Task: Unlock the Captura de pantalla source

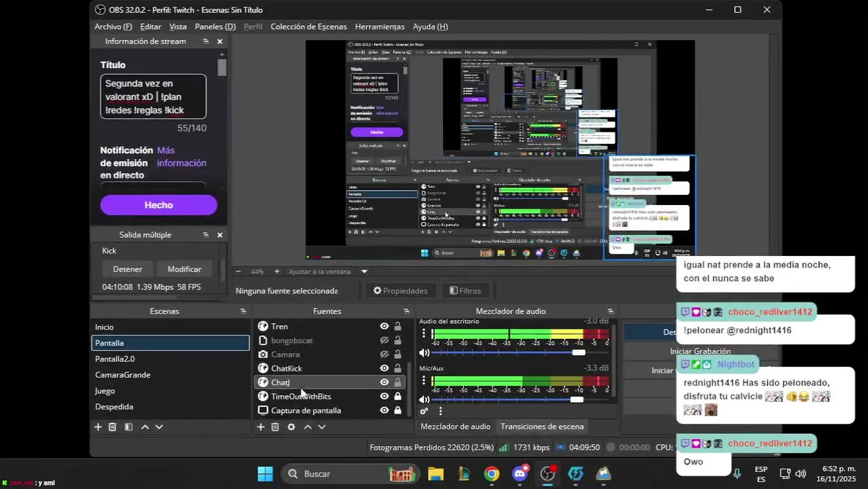Action: [x=398, y=410]
